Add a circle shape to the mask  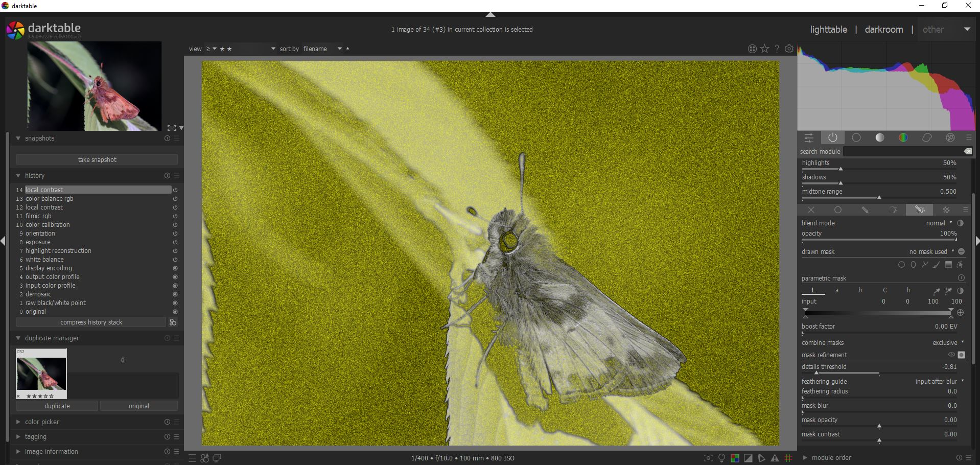901,265
